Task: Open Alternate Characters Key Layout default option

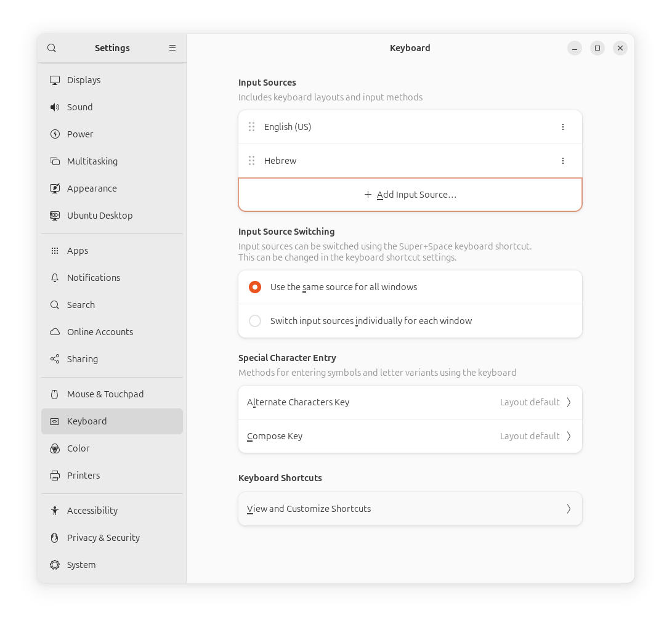Action: click(535, 402)
